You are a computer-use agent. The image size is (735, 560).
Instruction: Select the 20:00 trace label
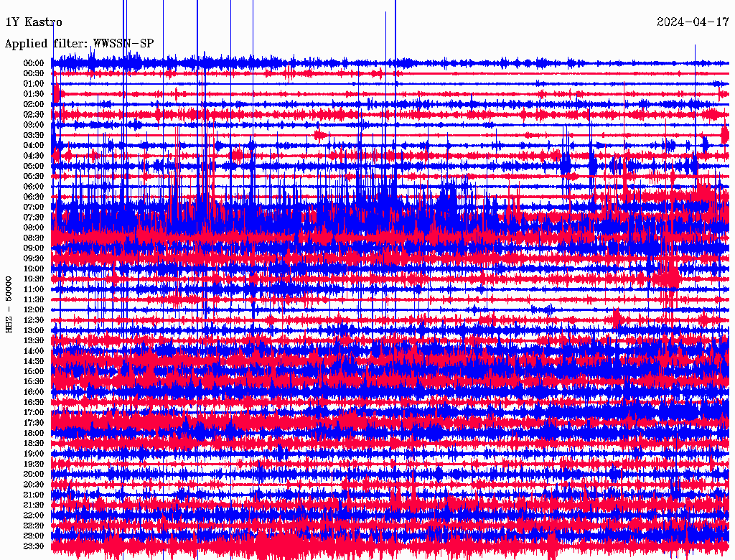[x=34, y=474]
